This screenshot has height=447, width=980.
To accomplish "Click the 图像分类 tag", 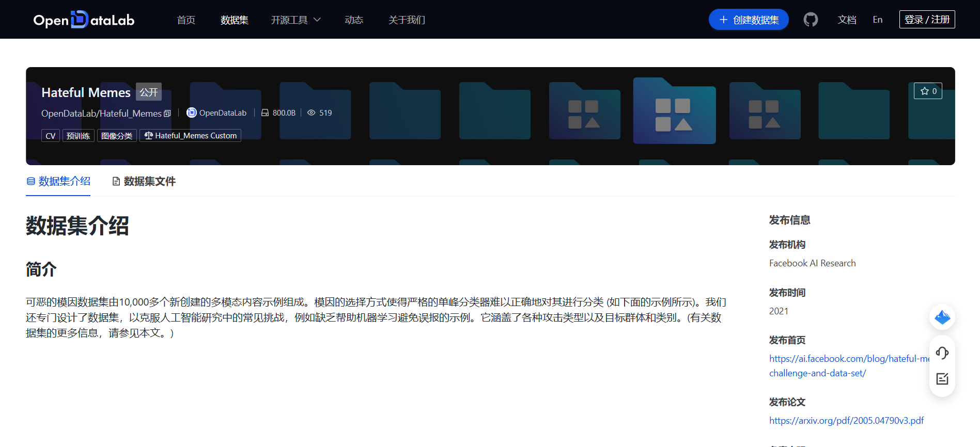I will coord(117,136).
